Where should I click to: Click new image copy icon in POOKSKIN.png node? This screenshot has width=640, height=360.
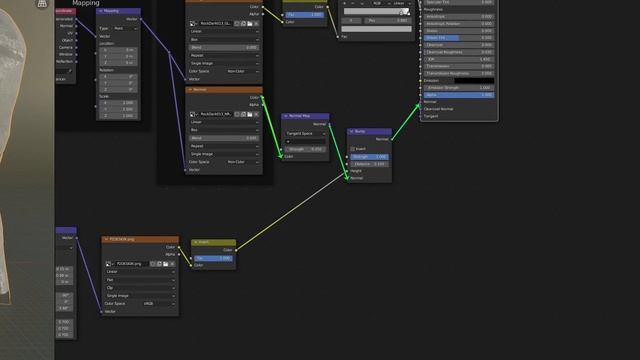point(159,264)
